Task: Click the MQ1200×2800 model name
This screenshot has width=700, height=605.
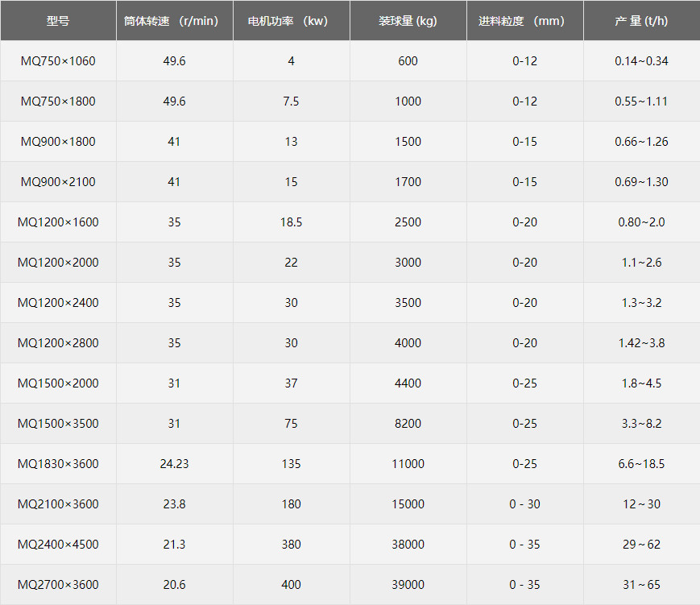Action: point(58,343)
